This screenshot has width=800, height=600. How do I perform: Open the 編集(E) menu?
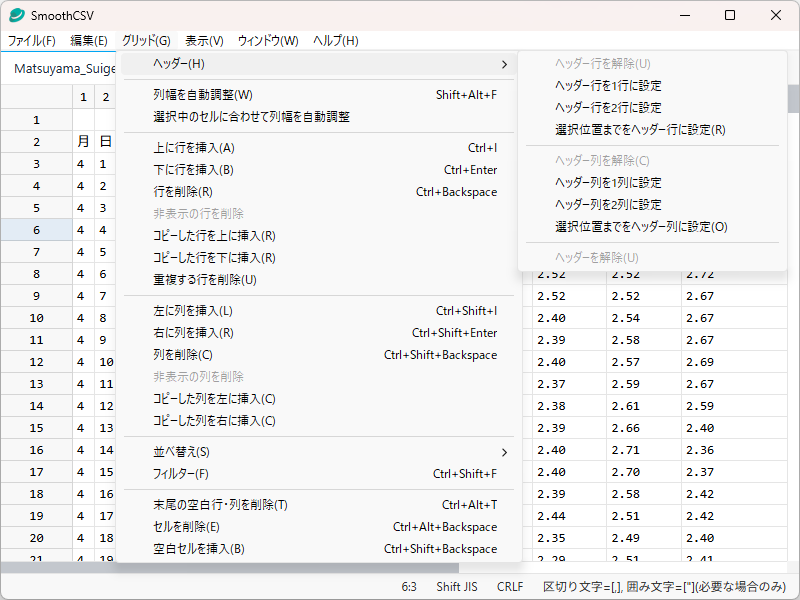(89, 41)
